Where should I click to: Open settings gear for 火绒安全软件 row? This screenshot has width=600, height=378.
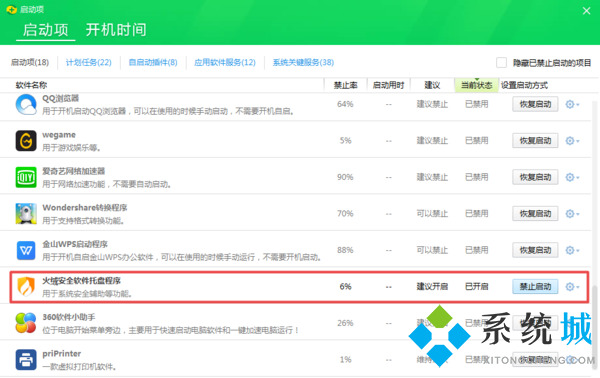pos(572,287)
